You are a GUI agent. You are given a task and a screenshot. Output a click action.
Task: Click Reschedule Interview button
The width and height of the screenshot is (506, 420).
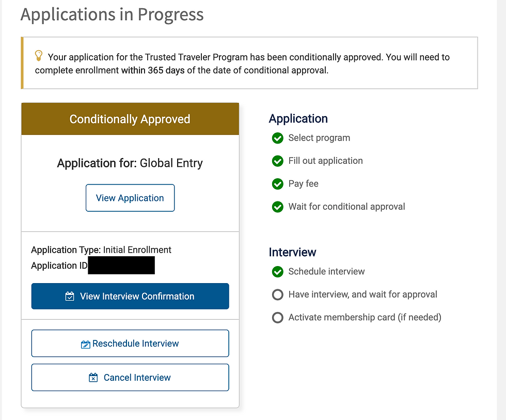[x=130, y=343]
